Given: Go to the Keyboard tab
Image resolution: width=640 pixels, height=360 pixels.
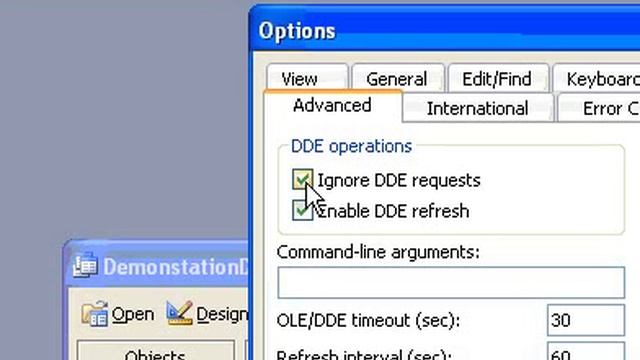Looking at the screenshot, I should click(x=597, y=78).
